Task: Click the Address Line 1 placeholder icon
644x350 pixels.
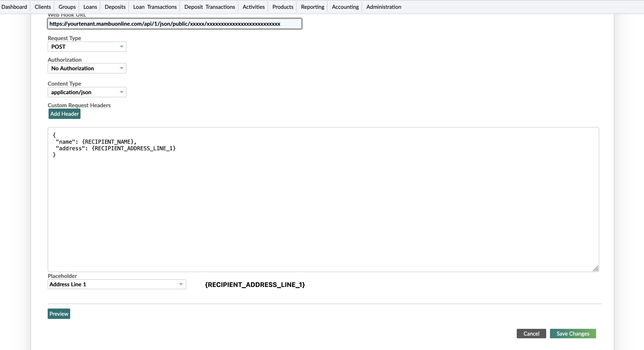Action: (181, 284)
